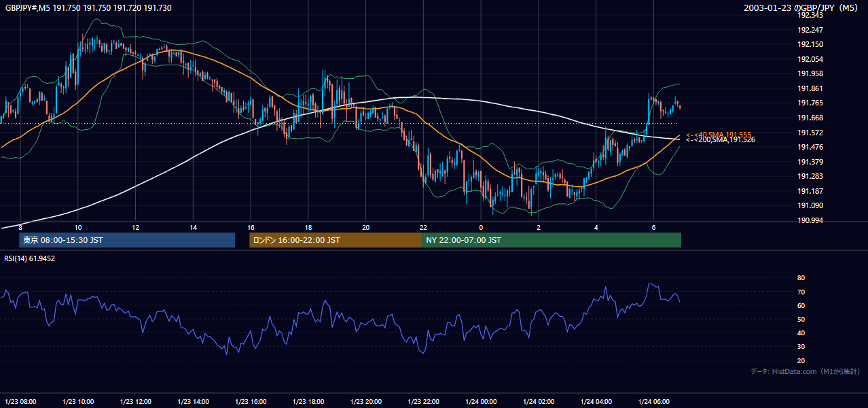Click price axis label 190.994
This screenshot has width=868, height=408.
810,220
